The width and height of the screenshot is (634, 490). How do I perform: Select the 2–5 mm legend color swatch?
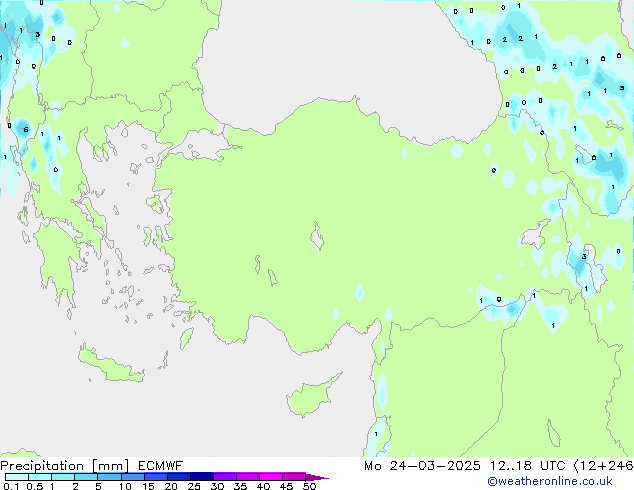(x=86, y=477)
